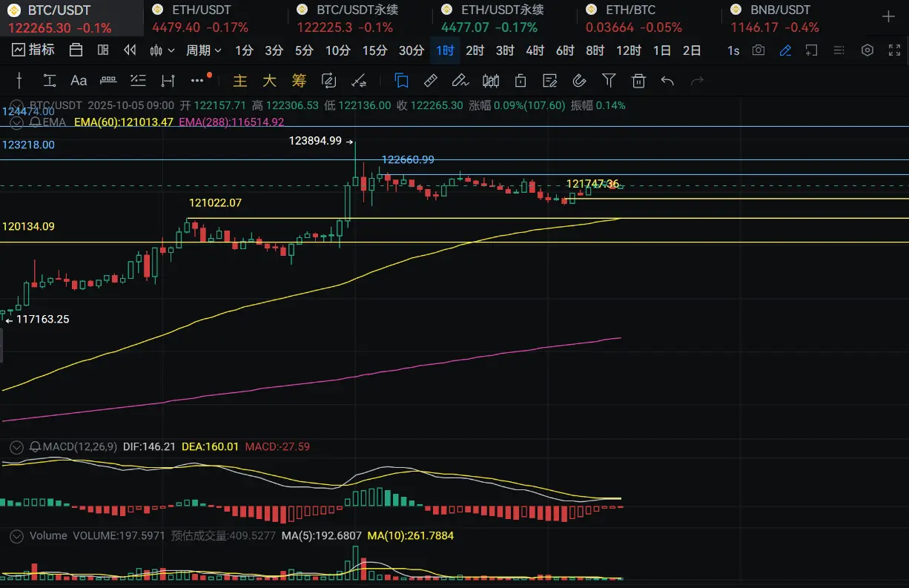The image size is (909, 588).
Task: Click the single-window layout icon next to 指标
Action: click(76, 50)
